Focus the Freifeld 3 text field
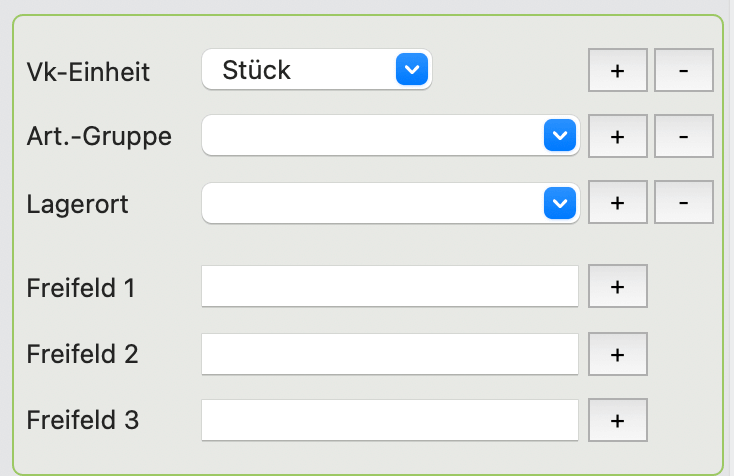The image size is (734, 476). click(390, 420)
